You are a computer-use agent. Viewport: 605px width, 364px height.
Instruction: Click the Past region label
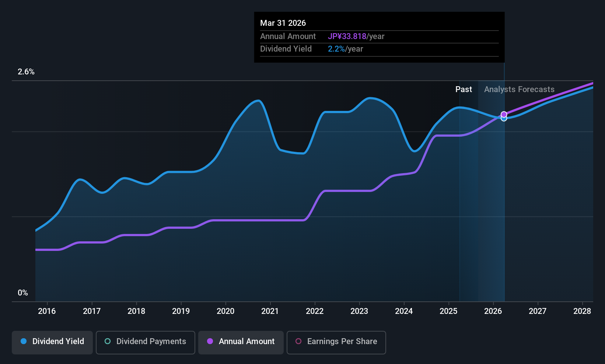464,90
